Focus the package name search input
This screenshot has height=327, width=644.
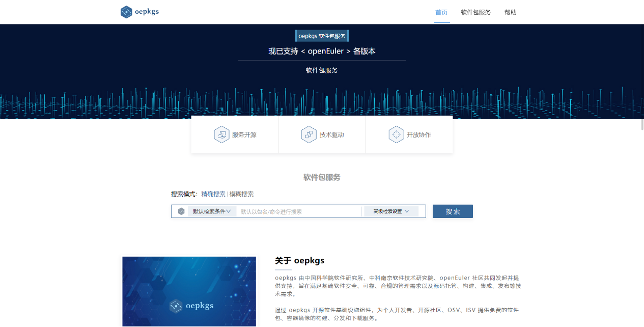tap(299, 211)
